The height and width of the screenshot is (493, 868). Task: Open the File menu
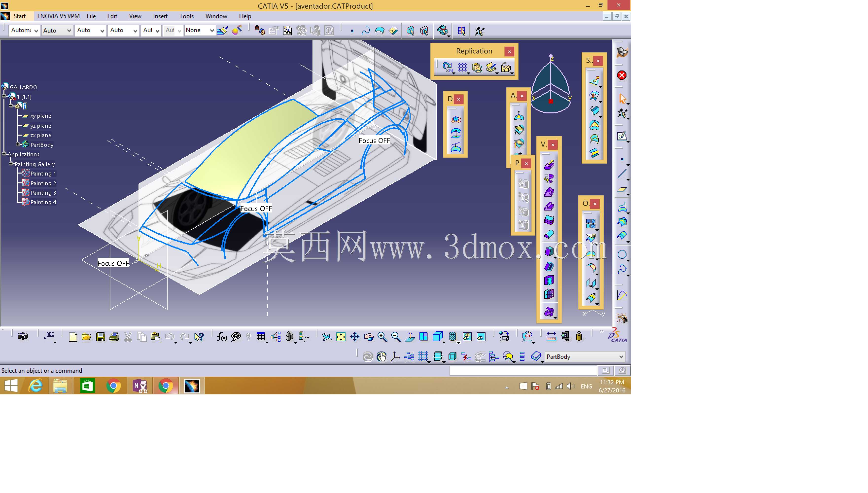point(91,16)
